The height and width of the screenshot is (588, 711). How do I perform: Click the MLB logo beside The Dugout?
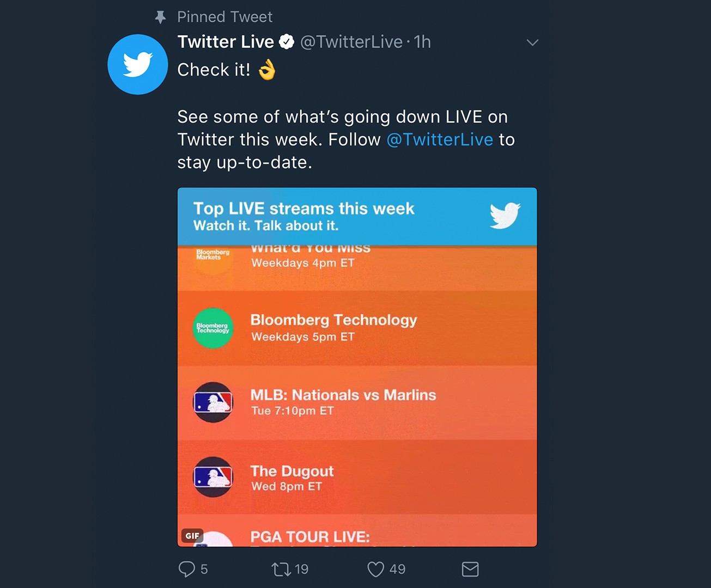[x=213, y=477]
